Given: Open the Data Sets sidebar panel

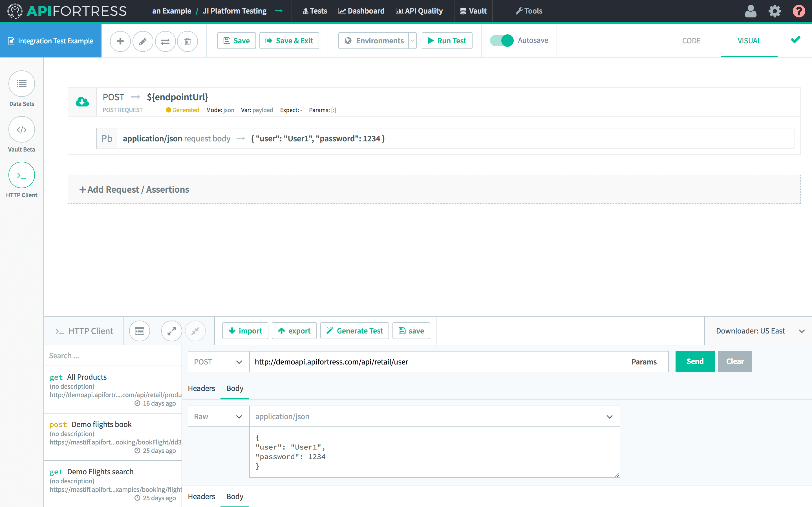Looking at the screenshot, I should click(21, 83).
